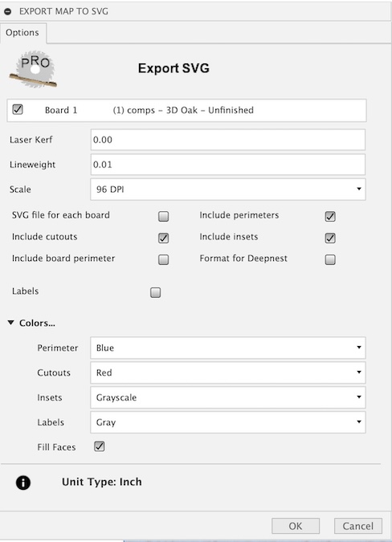Enable SVG file for each board
Viewport: 392px width, 542px height.
pos(164,216)
